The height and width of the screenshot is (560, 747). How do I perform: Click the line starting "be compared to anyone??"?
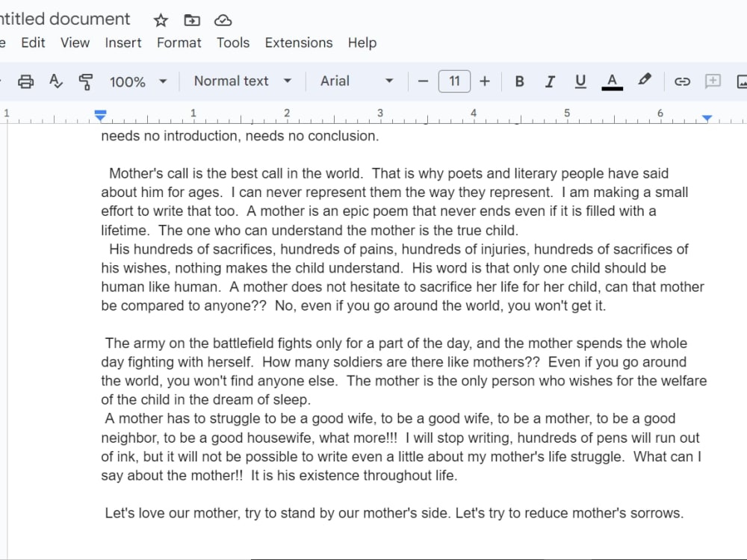click(x=353, y=305)
